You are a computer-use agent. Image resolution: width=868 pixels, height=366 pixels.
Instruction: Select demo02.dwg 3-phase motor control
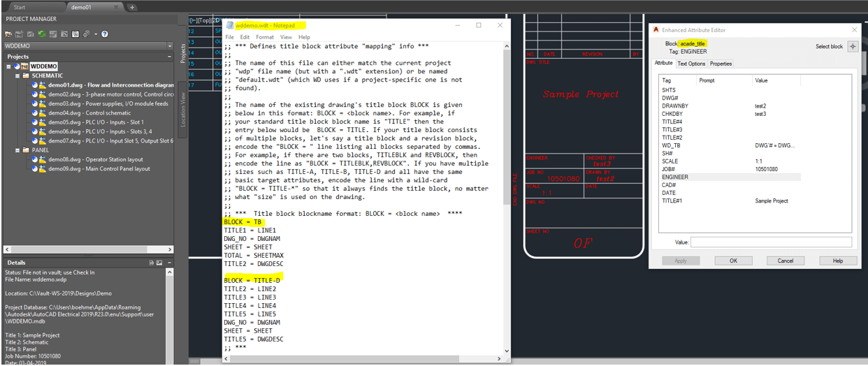coord(111,94)
